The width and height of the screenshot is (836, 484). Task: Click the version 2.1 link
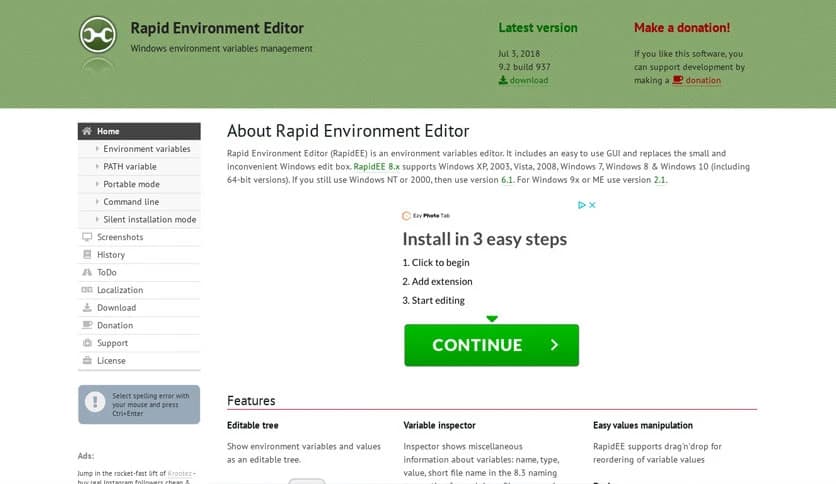660,180
